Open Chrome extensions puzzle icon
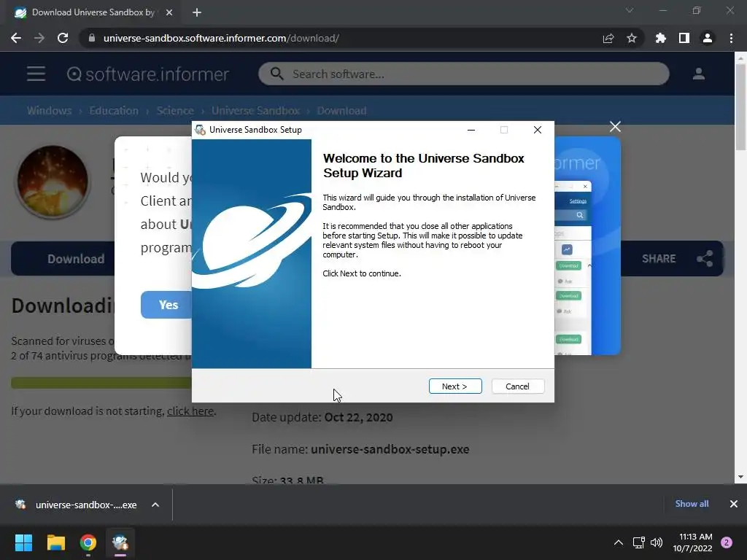 (x=660, y=38)
